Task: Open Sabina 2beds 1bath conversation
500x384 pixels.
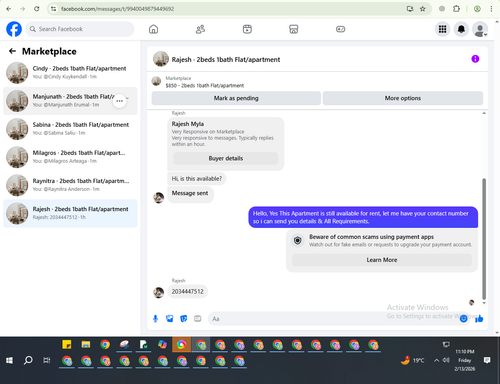Action: click(x=70, y=129)
